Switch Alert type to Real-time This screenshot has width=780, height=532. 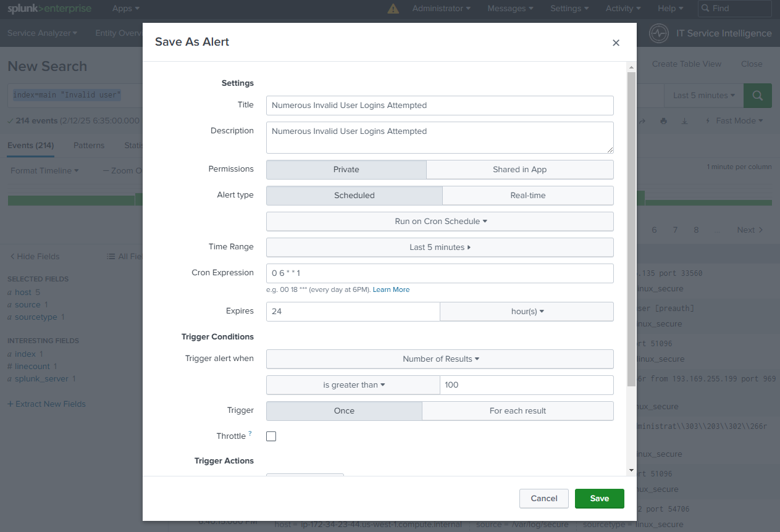click(x=527, y=196)
